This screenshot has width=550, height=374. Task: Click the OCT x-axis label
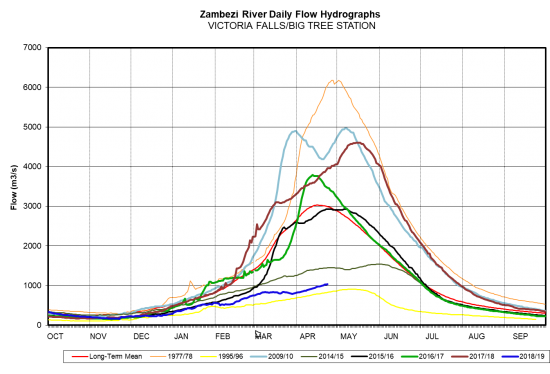[x=55, y=336]
